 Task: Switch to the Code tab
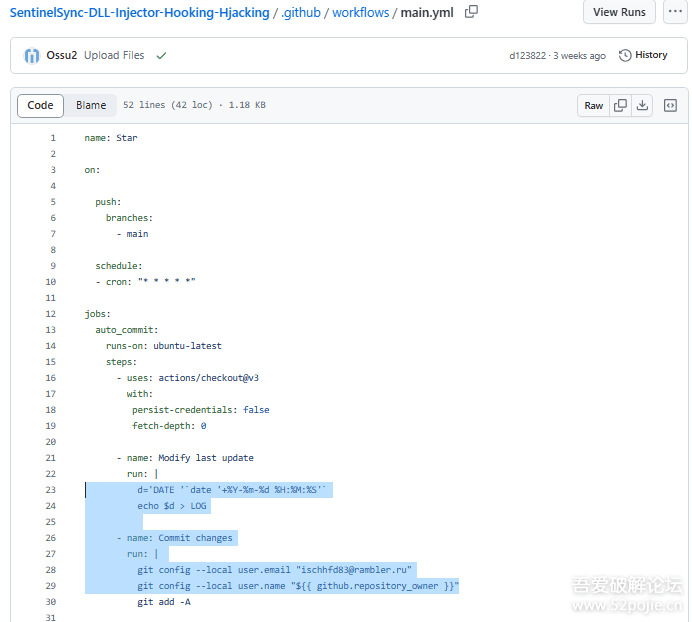point(40,106)
